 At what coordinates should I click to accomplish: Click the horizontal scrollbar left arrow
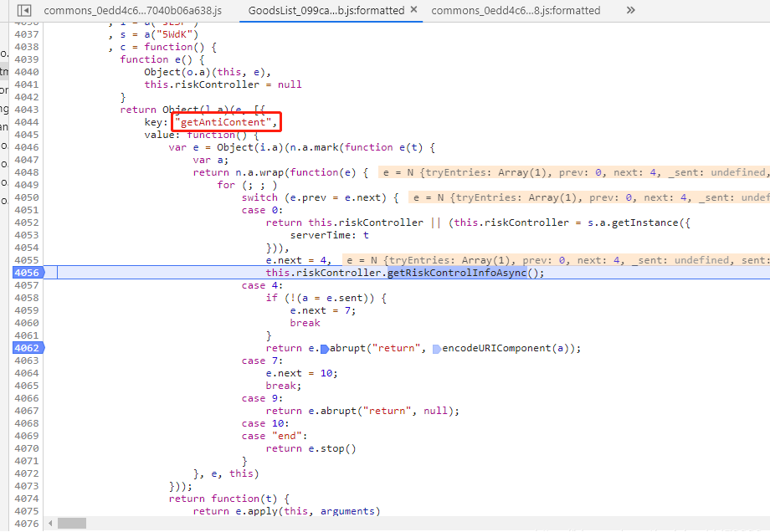[50, 523]
